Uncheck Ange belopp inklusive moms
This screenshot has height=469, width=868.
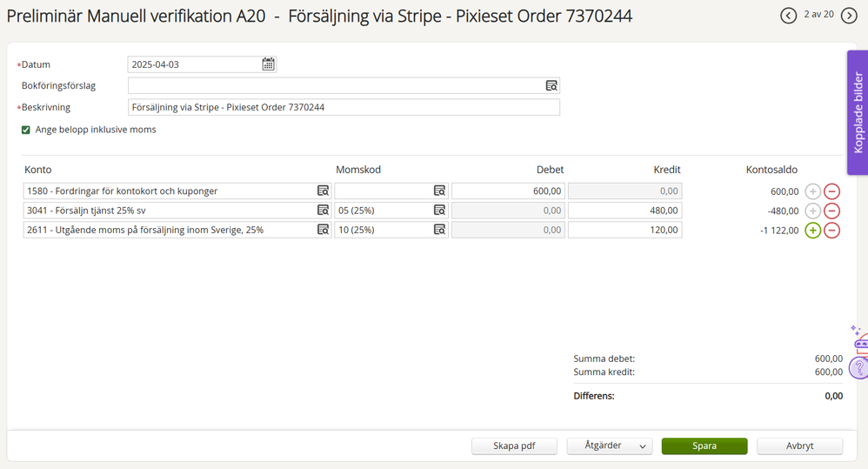(x=25, y=130)
